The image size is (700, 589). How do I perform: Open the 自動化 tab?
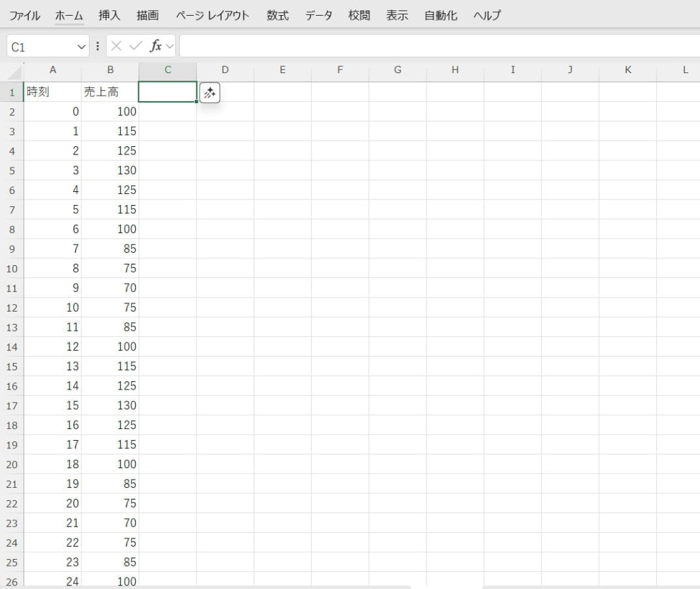(440, 15)
